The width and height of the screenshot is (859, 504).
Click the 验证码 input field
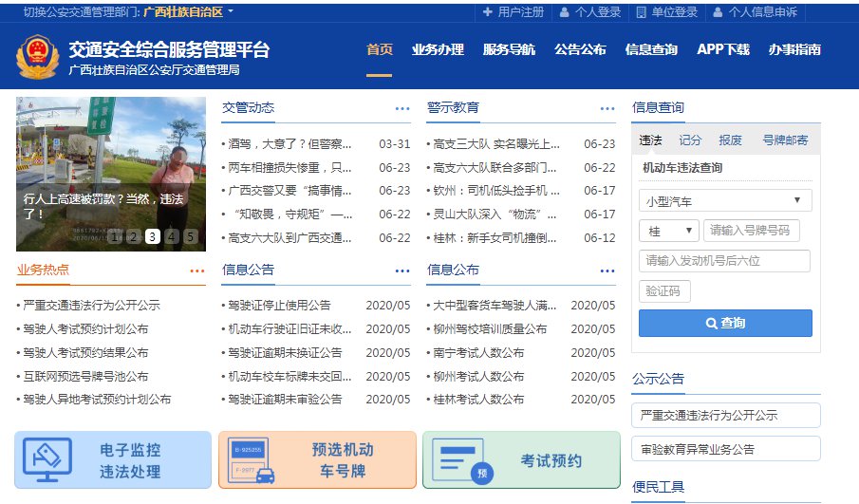(664, 291)
